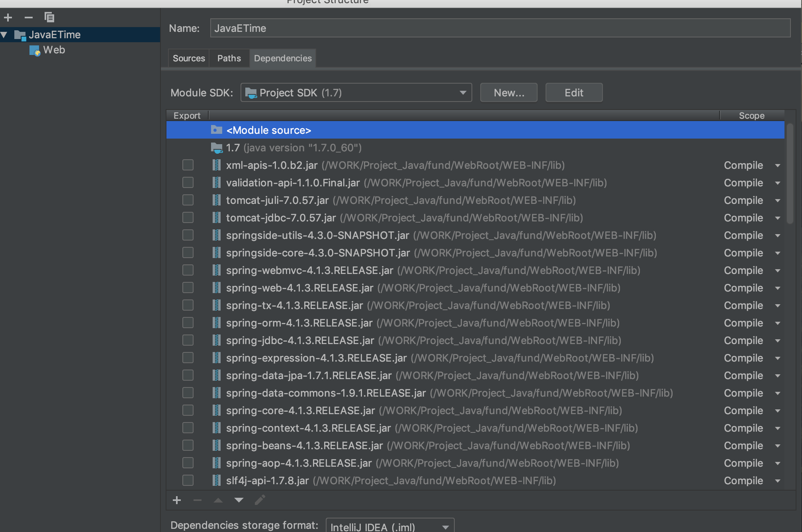Check export box for xml-apis-1.0.b2.jar
This screenshot has width=802, height=532.
tap(188, 165)
